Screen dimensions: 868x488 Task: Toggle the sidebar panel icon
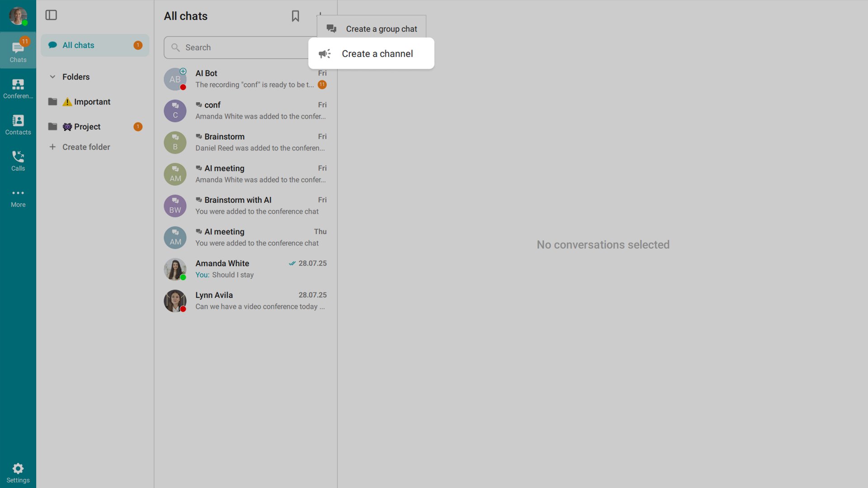51,15
